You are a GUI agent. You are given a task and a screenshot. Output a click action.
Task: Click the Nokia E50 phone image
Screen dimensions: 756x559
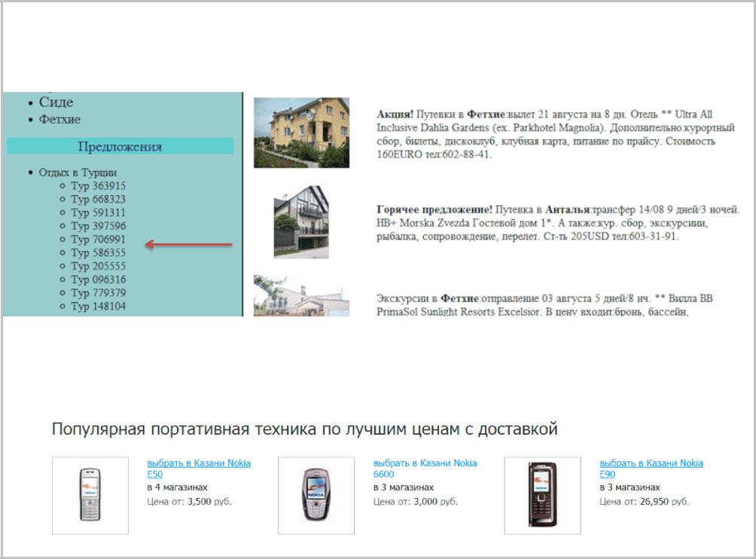point(90,495)
